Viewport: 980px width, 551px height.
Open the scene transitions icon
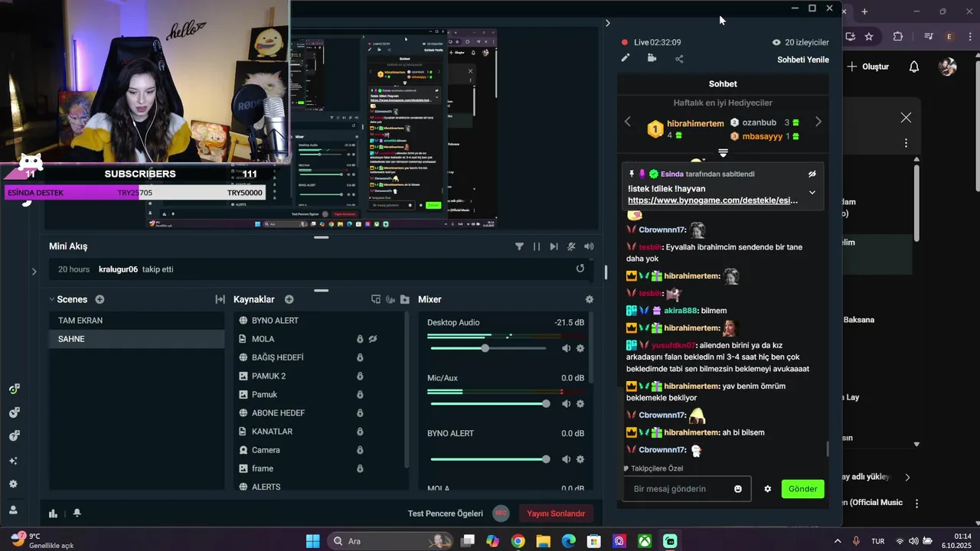220,299
